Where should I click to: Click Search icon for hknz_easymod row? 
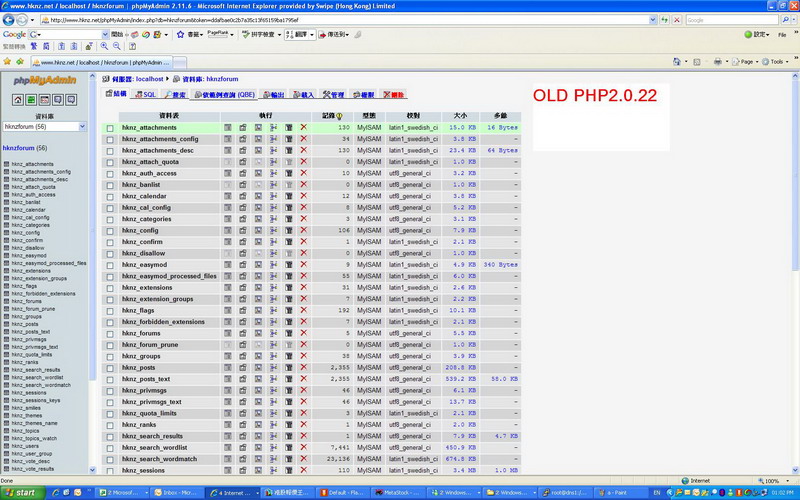tap(258, 265)
